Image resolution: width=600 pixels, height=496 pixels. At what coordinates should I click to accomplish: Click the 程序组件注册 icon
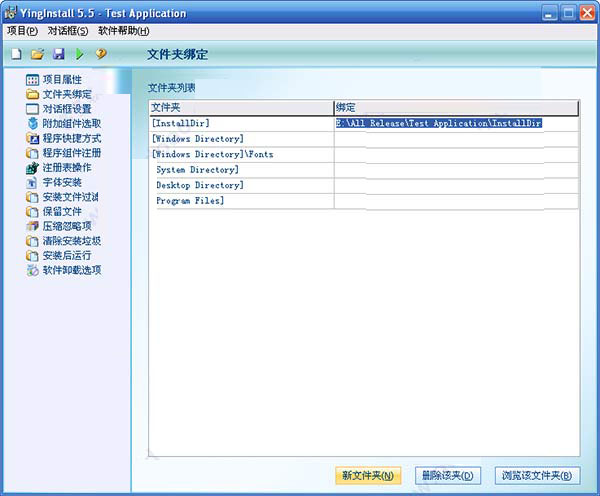point(33,153)
